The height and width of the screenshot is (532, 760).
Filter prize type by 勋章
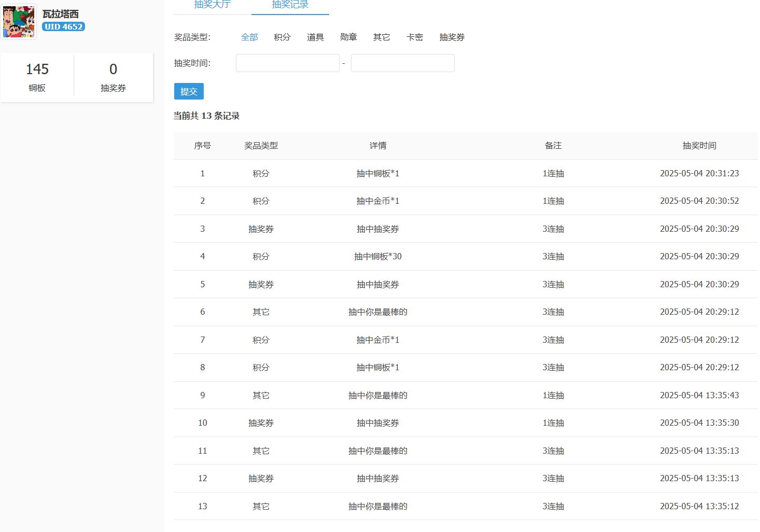point(348,37)
